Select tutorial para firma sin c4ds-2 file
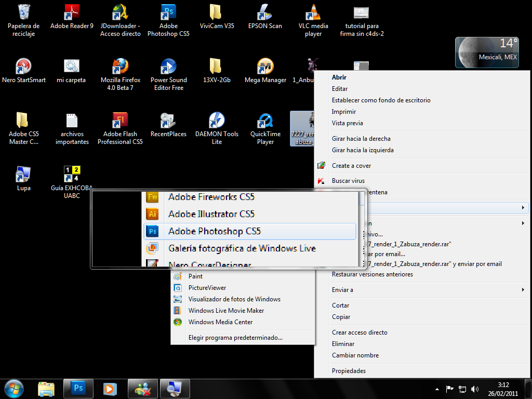This screenshot has width=532, height=399. pyautogui.click(x=362, y=20)
